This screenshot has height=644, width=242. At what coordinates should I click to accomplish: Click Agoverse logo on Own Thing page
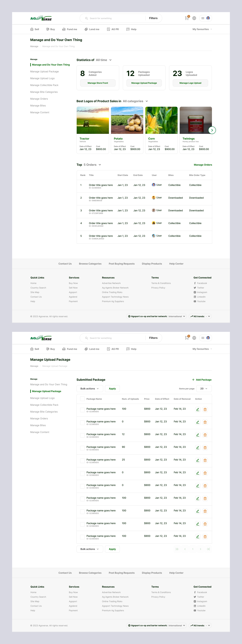(x=41, y=18)
